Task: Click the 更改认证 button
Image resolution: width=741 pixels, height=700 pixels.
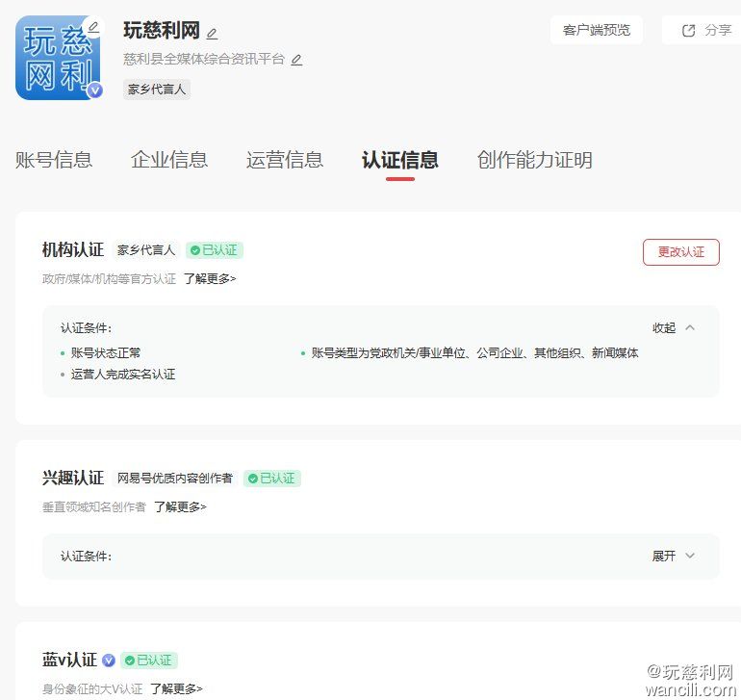Action: 680,252
